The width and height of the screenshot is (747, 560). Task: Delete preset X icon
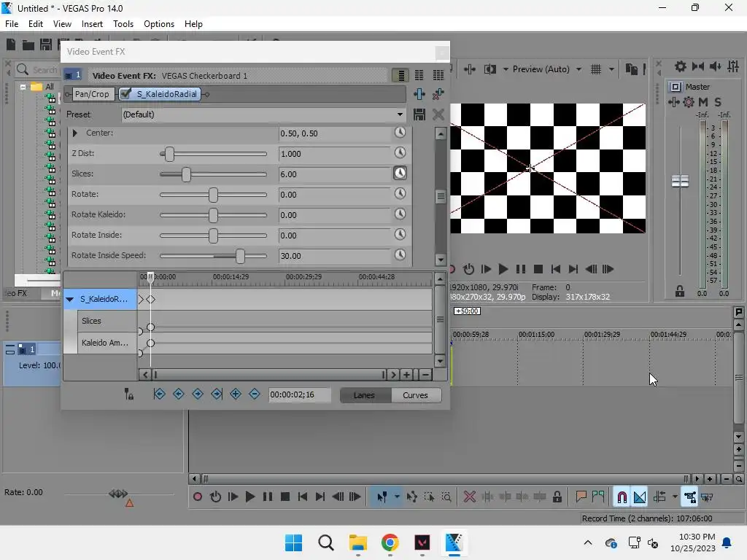click(438, 114)
